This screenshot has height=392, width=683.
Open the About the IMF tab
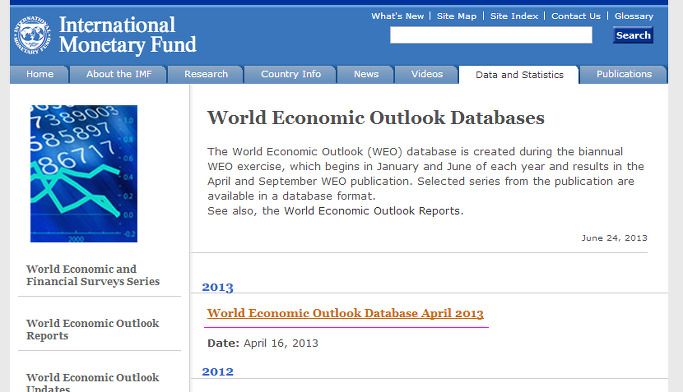click(118, 74)
